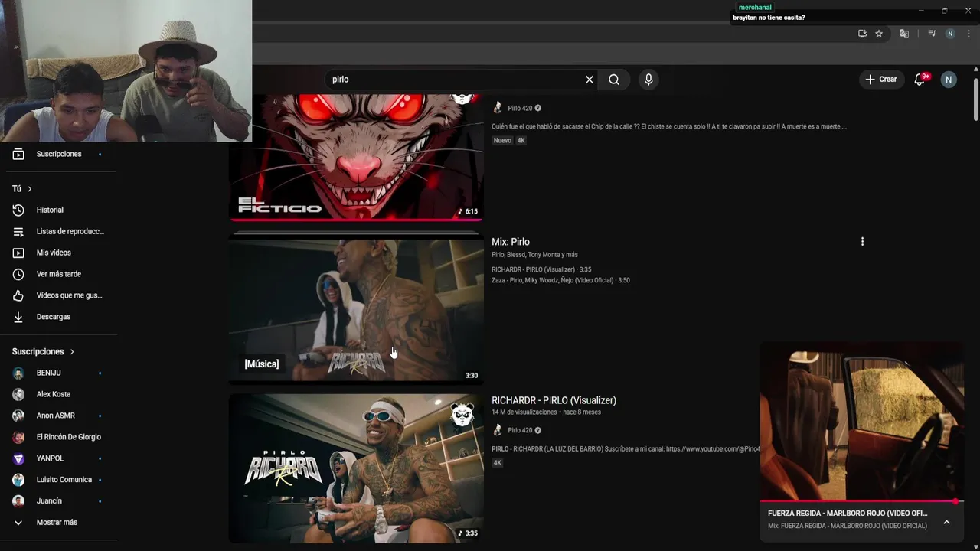Viewport: 980px width, 551px height.
Task: Click the miniplayer title FUERZA REGIDA - MARLBORO ROJO
Action: (848, 514)
